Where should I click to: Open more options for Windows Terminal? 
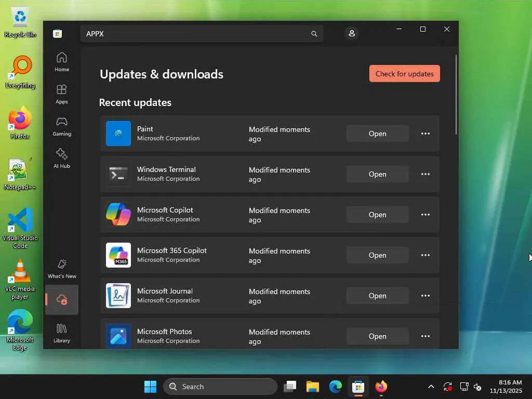point(425,174)
